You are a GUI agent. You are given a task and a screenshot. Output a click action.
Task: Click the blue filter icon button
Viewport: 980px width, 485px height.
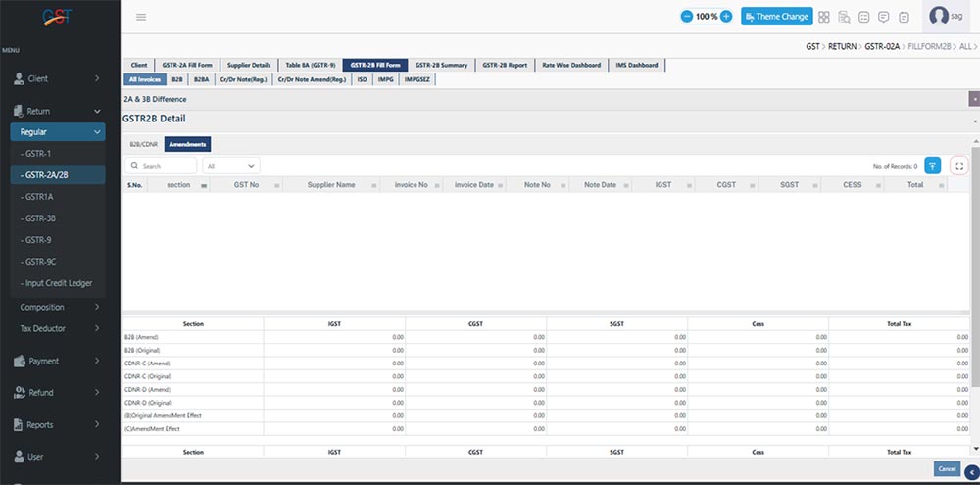(933, 167)
